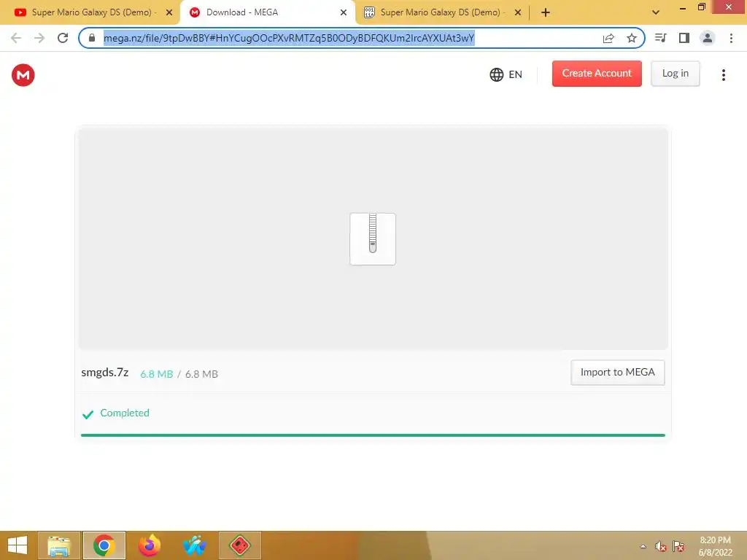Click Import to MEGA button
Viewport: 747px width, 560px height.
617,373
